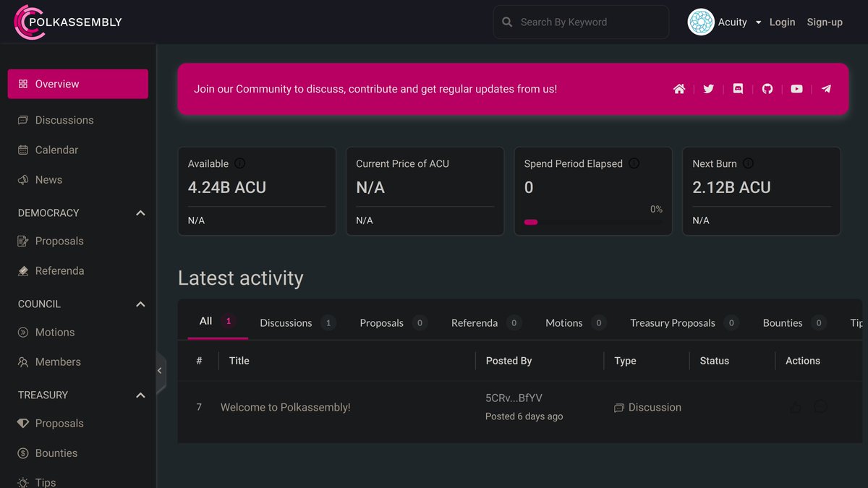The width and height of the screenshot is (868, 488).
Task: Switch to the Referenda activity tab
Action: pos(486,323)
